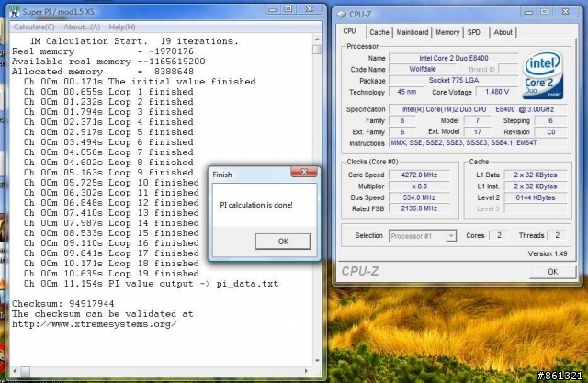Click the 'Version 1.49' label in CPU-Z
Screen dimensions: 588x383
click(548, 253)
